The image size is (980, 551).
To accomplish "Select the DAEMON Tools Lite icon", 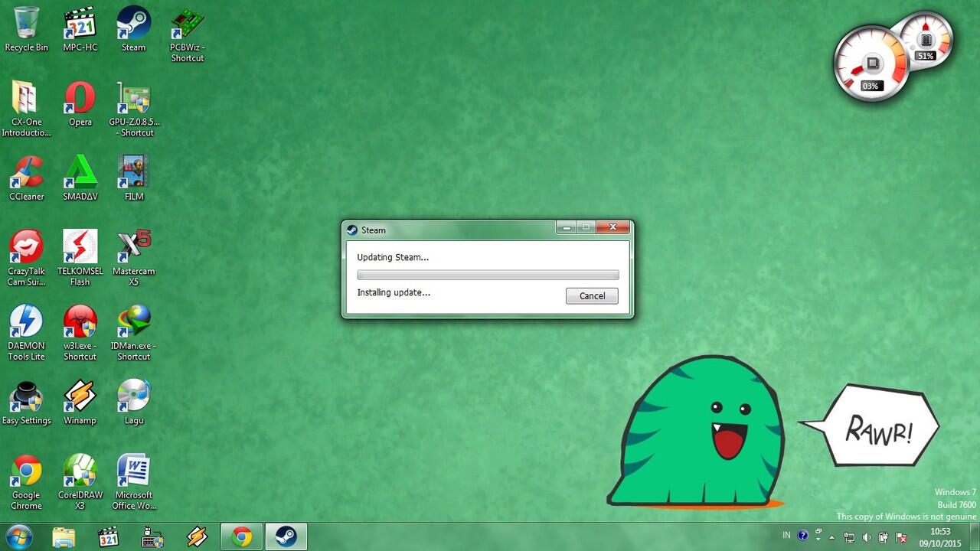I will pos(27,333).
